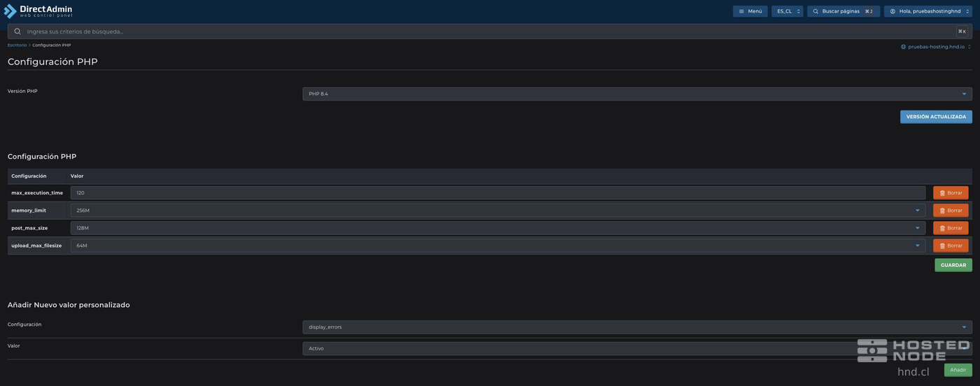This screenshot has width=980, height=386.
Task: Focus the main search criteria field
Action: point(489,31)
